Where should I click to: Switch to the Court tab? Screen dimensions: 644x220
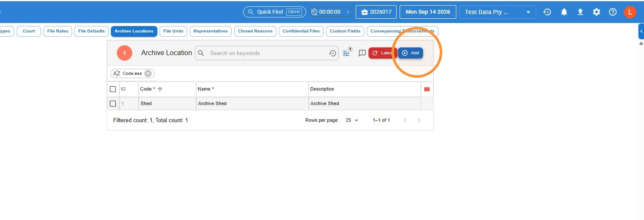29,31
